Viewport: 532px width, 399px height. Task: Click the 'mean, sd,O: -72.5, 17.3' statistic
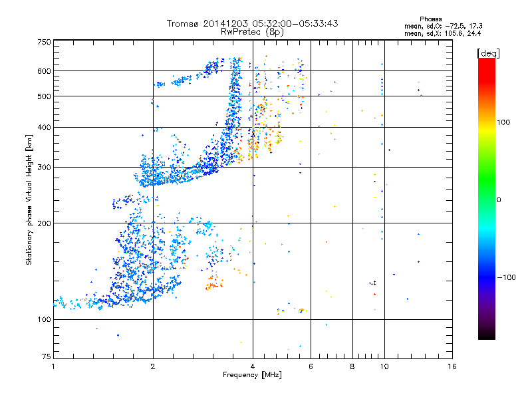(x=443, y=26)
